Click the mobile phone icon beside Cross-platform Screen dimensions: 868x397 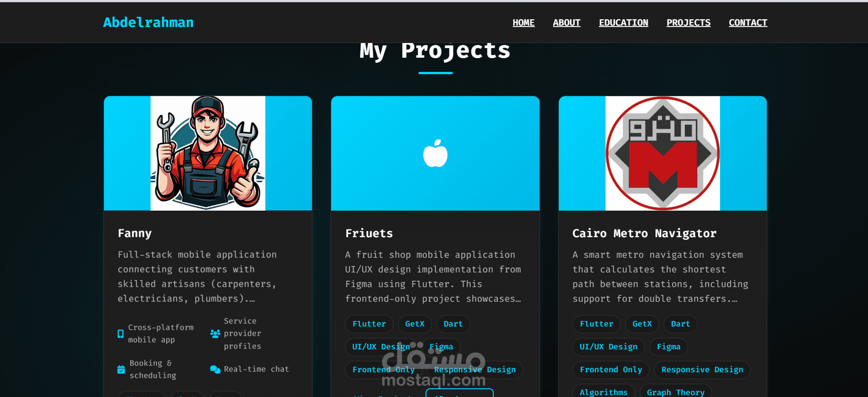point(120,334)
